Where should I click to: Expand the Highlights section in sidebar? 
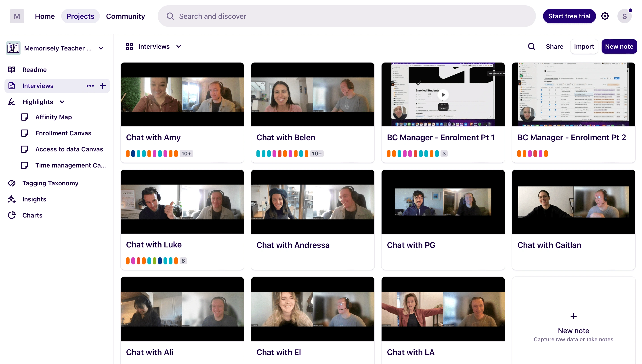62,102
